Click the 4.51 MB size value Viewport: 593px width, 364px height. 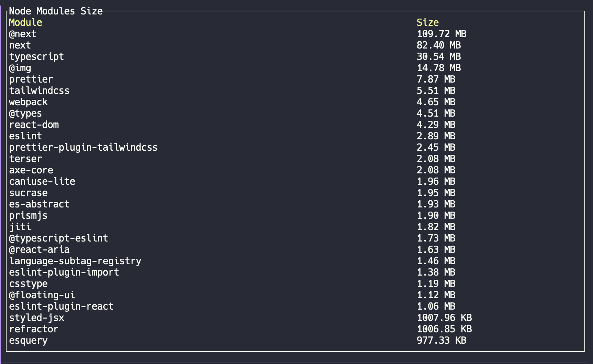[x=436, y=114]
